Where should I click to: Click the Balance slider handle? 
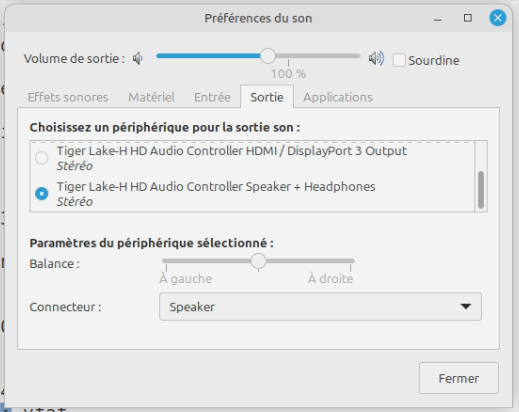258,261
